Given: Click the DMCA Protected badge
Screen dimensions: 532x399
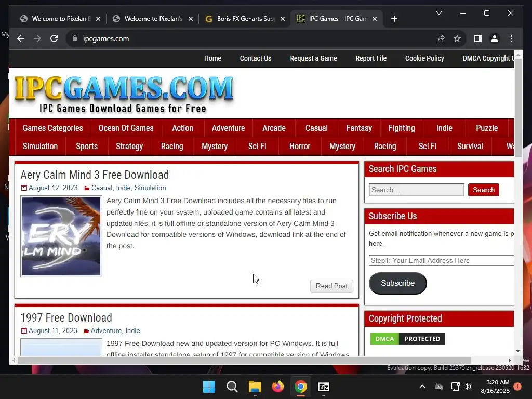Looking at the screenshot, I should [x=407, y=339].
